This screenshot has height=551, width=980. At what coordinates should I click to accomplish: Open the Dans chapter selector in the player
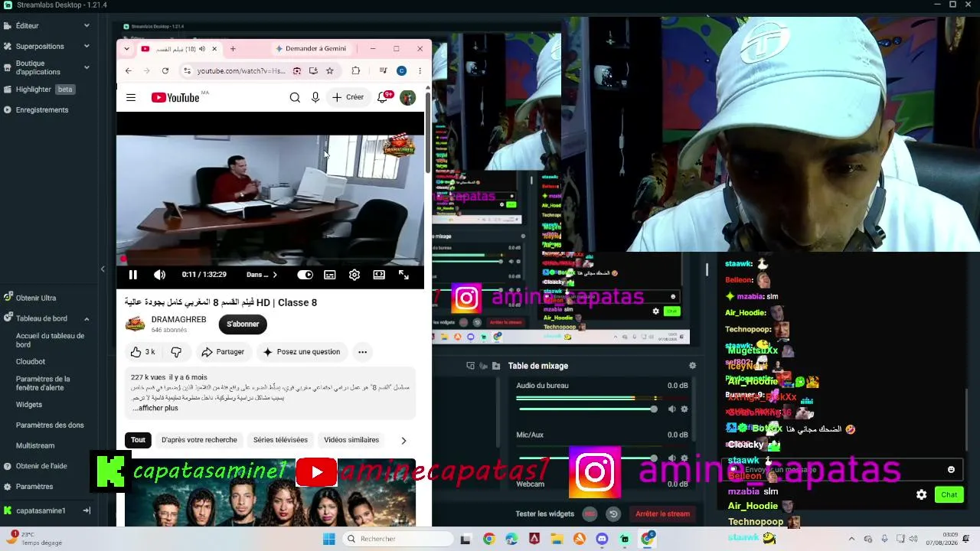point(262,275)
